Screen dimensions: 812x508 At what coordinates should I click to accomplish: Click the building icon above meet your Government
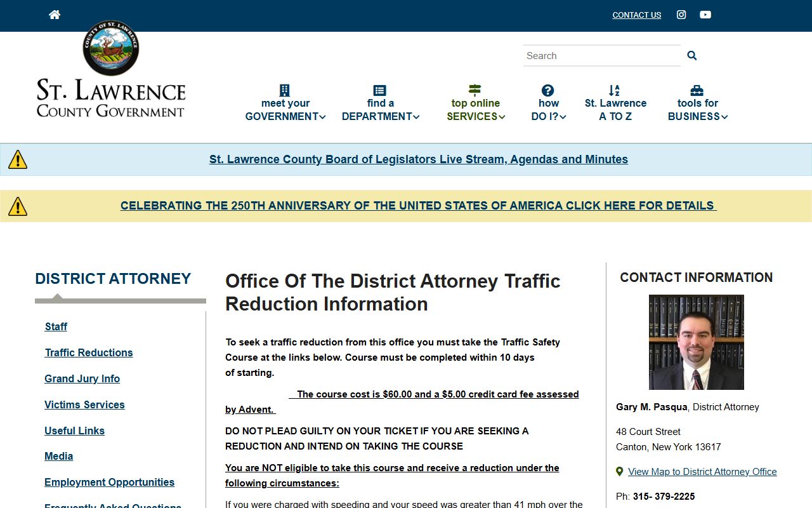pyautogui.click(x=285, y=90)
